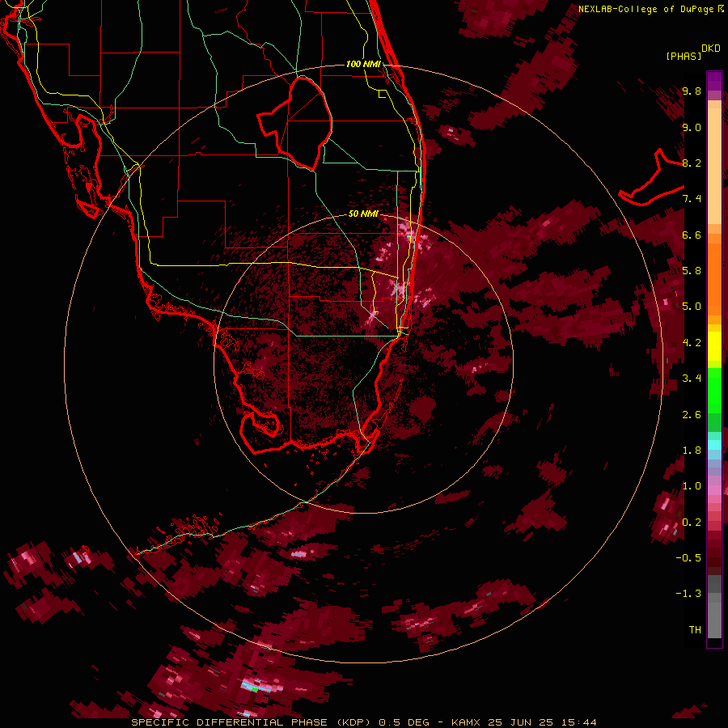Click the 1.8 color scale label
The width and height of the screenshot is (728, 728).
pyautogui.click(x=692, y=451)
